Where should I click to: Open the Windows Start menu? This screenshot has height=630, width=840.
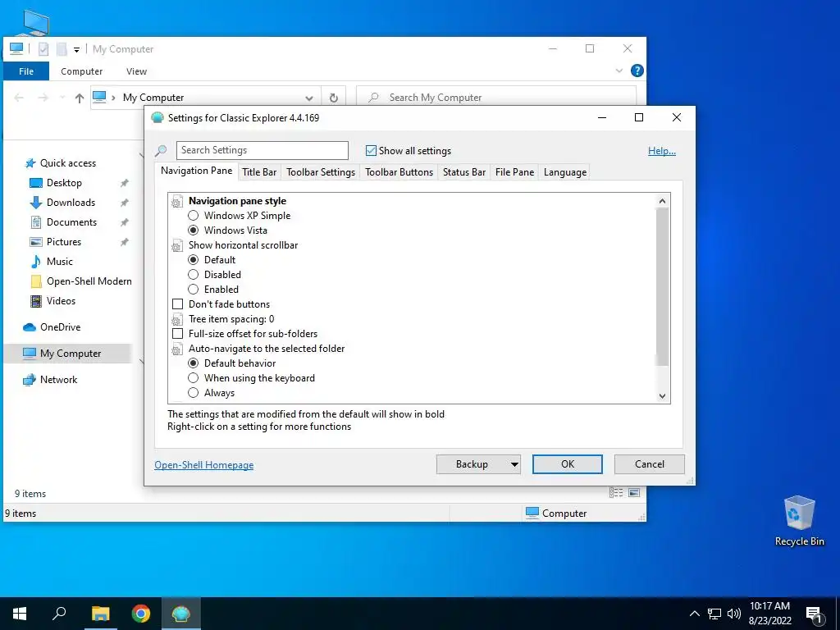pyautogui.click(x=20, y=614)
